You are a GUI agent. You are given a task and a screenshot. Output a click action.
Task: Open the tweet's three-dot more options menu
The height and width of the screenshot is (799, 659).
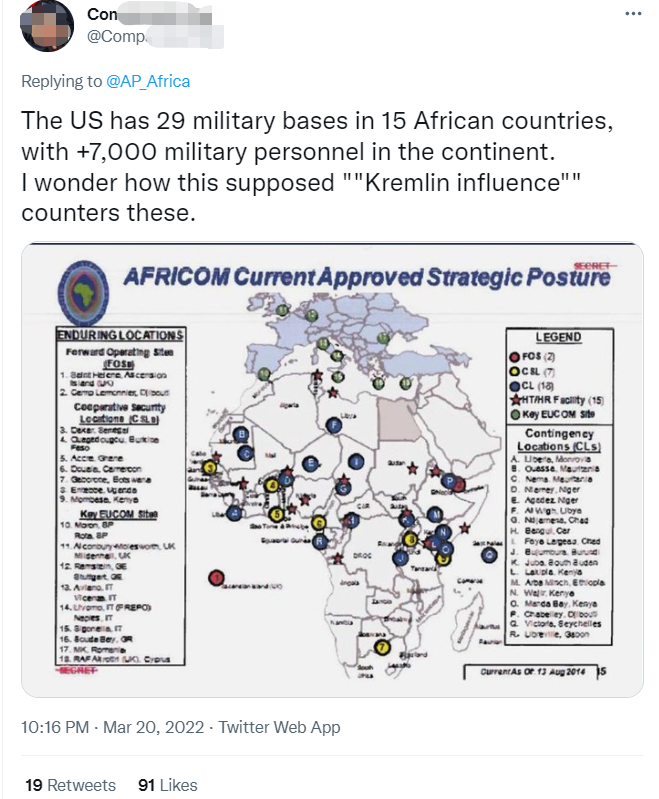click(x=633, y=14)
